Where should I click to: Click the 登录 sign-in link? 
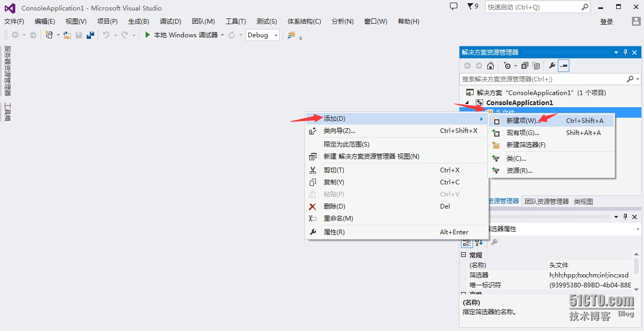pos(607,22)
